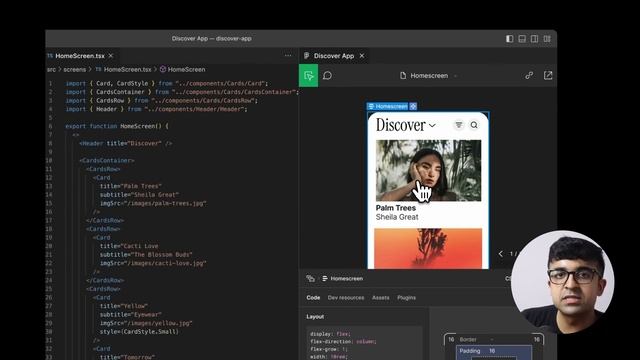Click style={CardStyle.Small} code line
Viewport: 640px width, 360px height.
(139, 332)
